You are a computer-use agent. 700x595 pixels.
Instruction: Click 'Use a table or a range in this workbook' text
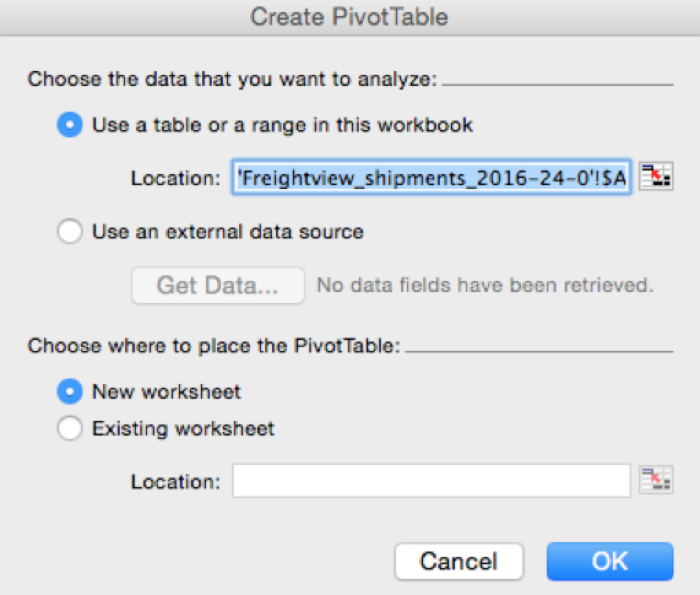click(282, 125)
